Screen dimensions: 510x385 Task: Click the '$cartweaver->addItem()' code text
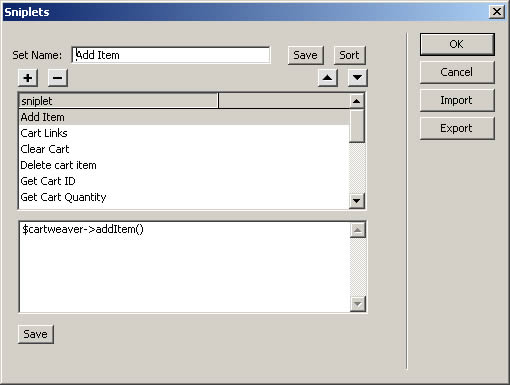(x=83, y=229)
